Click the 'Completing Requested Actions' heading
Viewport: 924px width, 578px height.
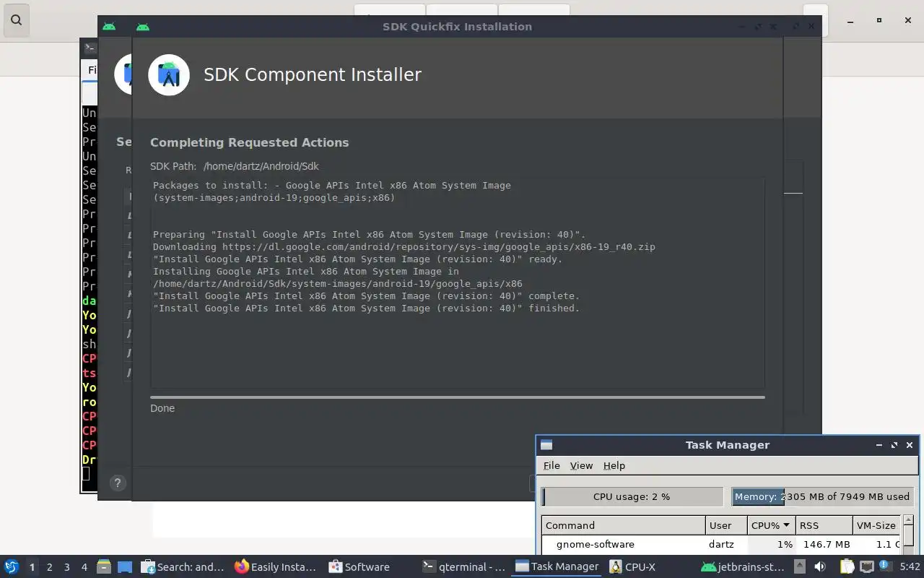pyautogui.click(x=249, y=142)
